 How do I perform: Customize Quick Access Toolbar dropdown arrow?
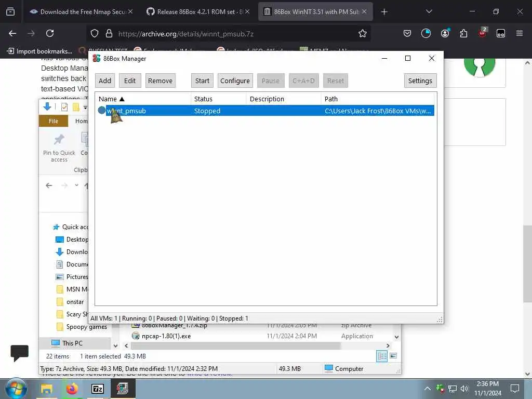(x=85, y=108)
